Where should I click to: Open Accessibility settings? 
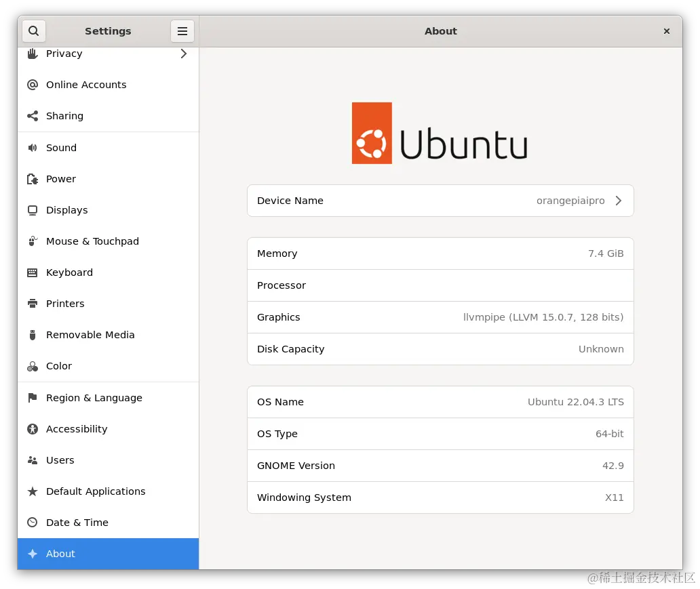click(108, 429)
